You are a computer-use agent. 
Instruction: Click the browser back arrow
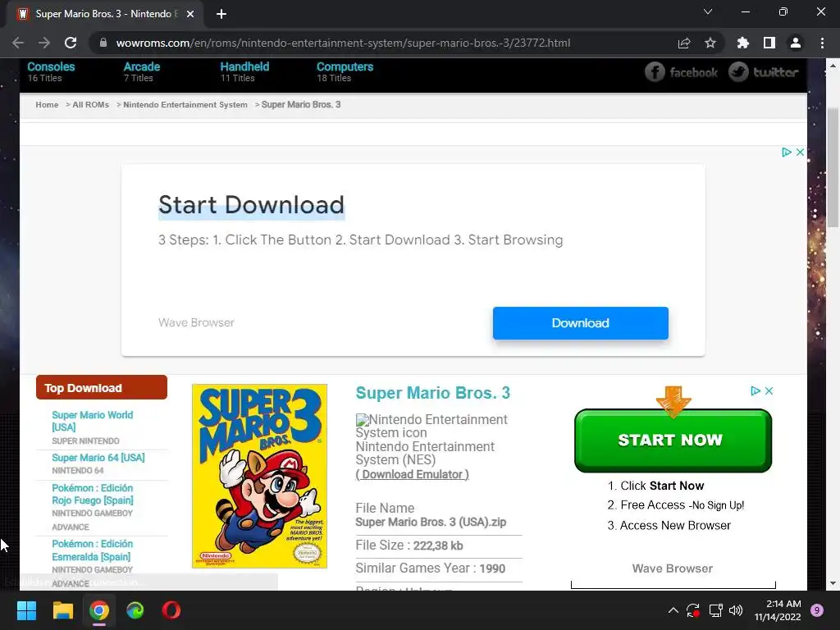[18, 43]
